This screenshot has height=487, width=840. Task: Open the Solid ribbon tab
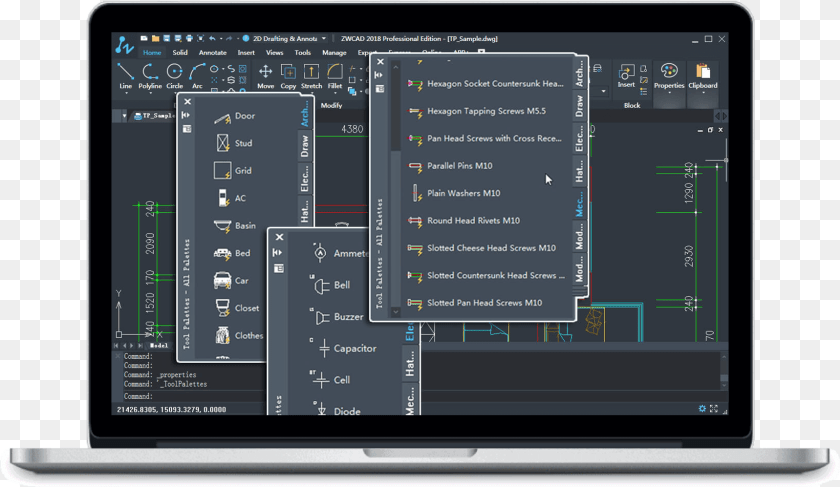(180, 53)
